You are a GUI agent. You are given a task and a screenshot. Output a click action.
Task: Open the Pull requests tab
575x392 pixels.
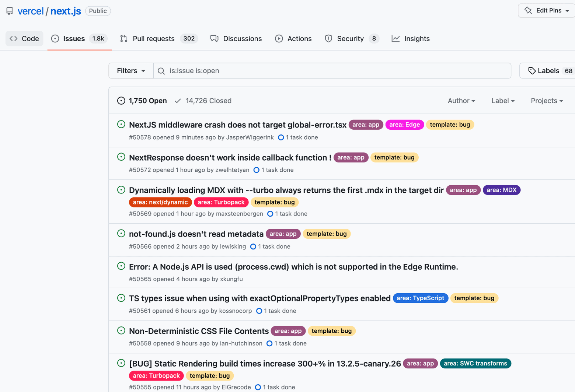coord(159,39)
